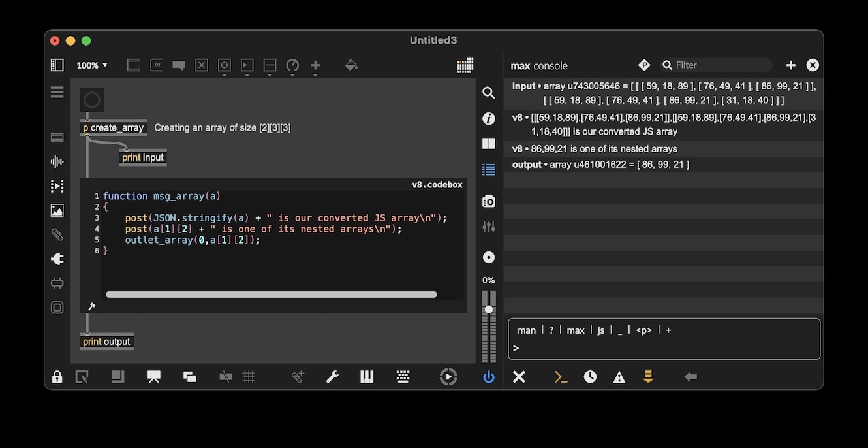Open the search magnifier in the right sidebar
868x448 pixels.
point(488,93)
